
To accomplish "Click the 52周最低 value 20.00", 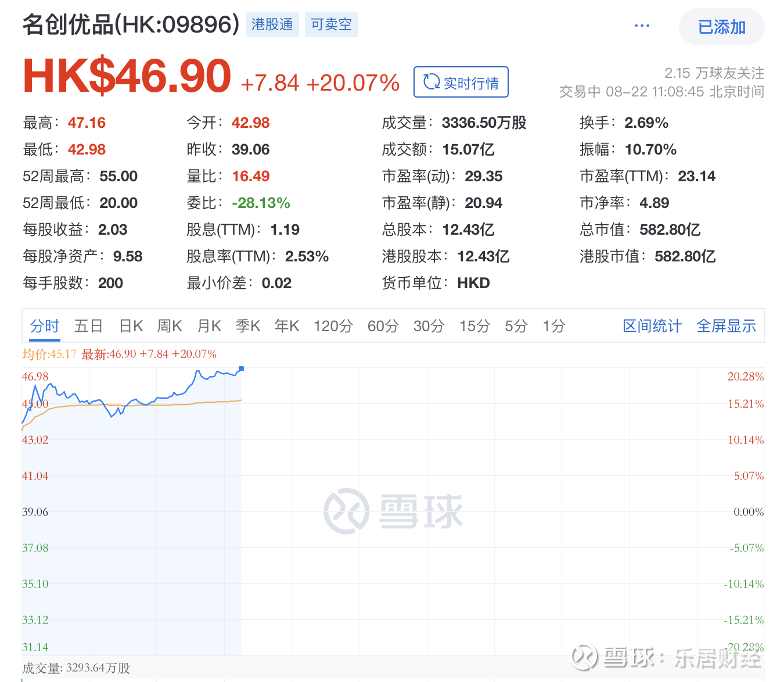I will [118, 203].
